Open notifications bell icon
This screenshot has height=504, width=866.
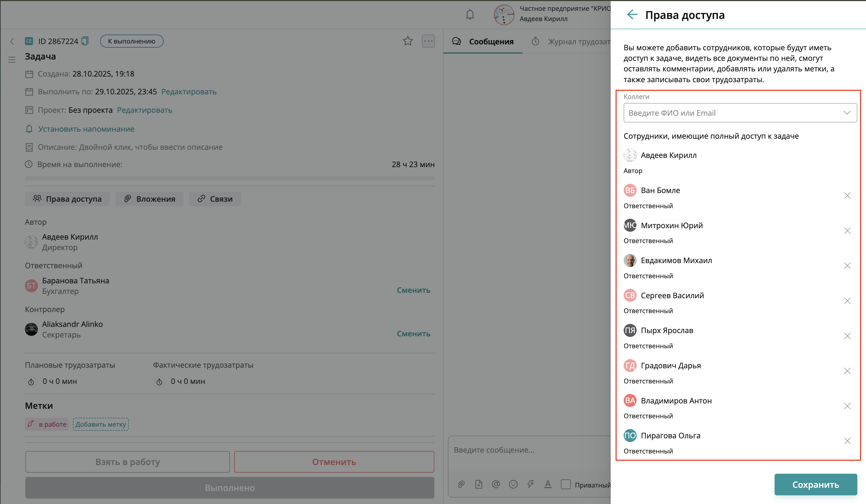click(x=470, y=15)
